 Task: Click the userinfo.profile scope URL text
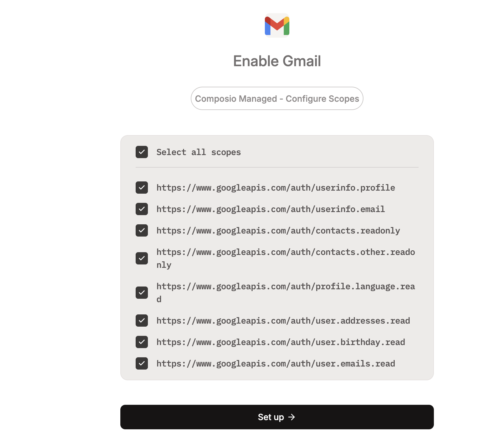276,188
